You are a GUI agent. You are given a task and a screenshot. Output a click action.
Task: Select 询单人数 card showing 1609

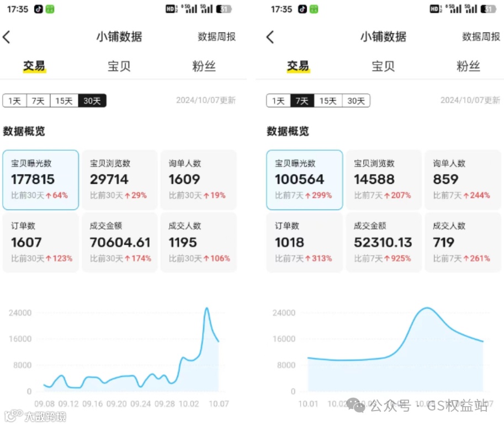[199, 180]
